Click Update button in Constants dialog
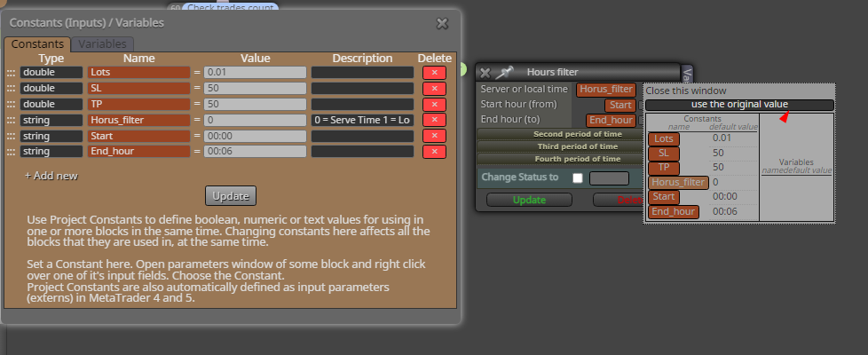 231,195
